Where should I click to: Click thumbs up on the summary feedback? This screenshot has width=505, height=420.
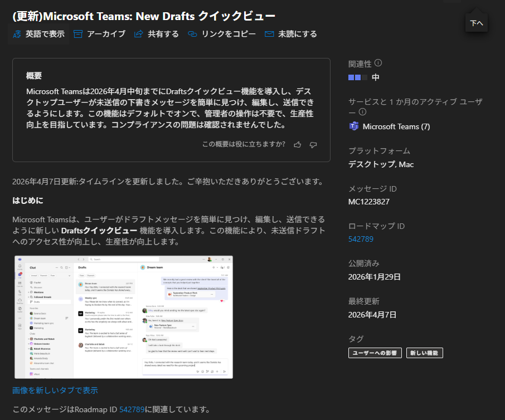point(298,145)
